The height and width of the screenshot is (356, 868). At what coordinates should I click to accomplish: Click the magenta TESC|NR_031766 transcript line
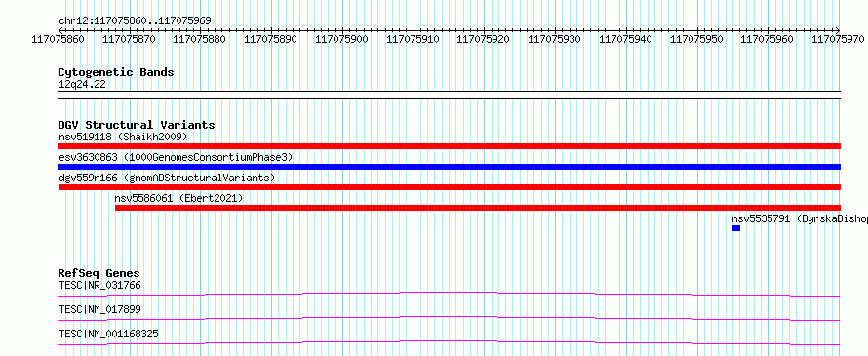tap(449, 294)
